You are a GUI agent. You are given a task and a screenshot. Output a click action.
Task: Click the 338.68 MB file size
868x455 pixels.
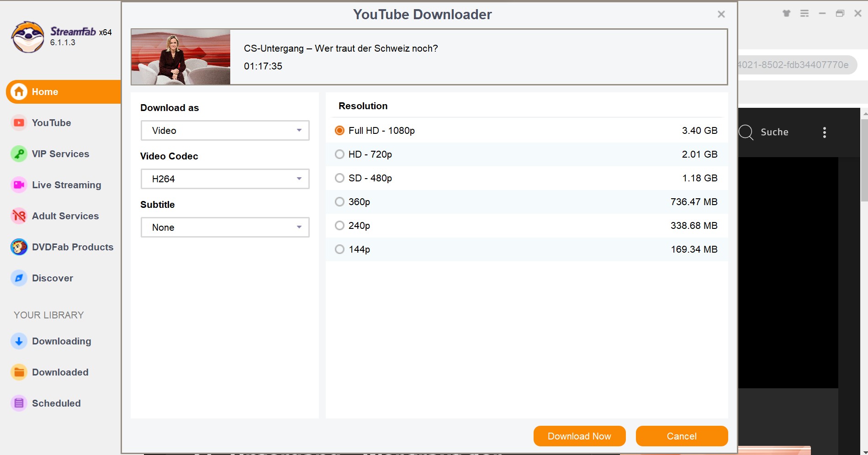pos(694,226)
